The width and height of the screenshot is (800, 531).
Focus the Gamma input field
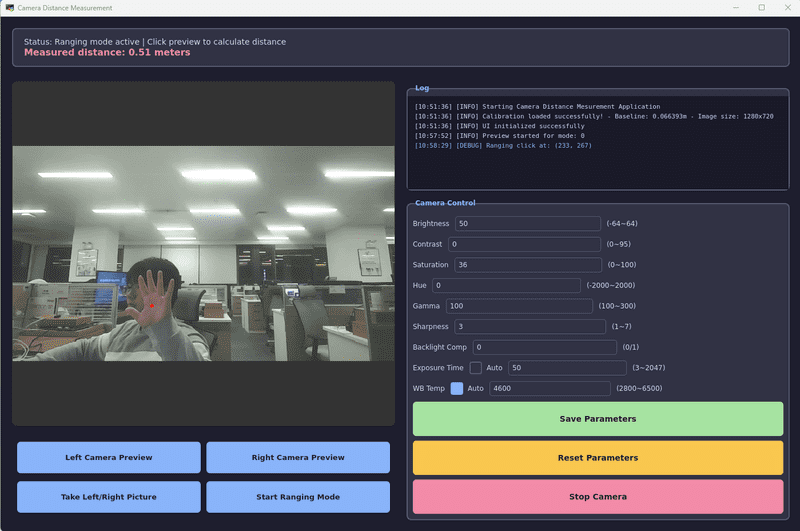[521, 306]
